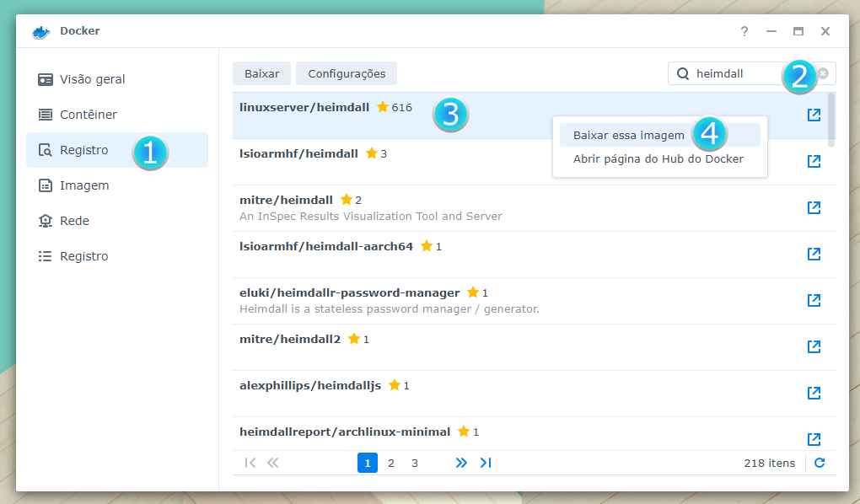Viewport: 860px width, 504px height.
Task: Select the lsioarmhf/heimdall-aarch64 row
Action: (x=506, y=254)
